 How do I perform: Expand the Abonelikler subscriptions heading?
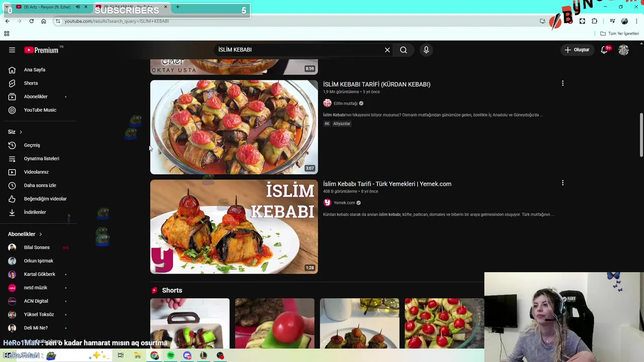click(x=25, y=234)
